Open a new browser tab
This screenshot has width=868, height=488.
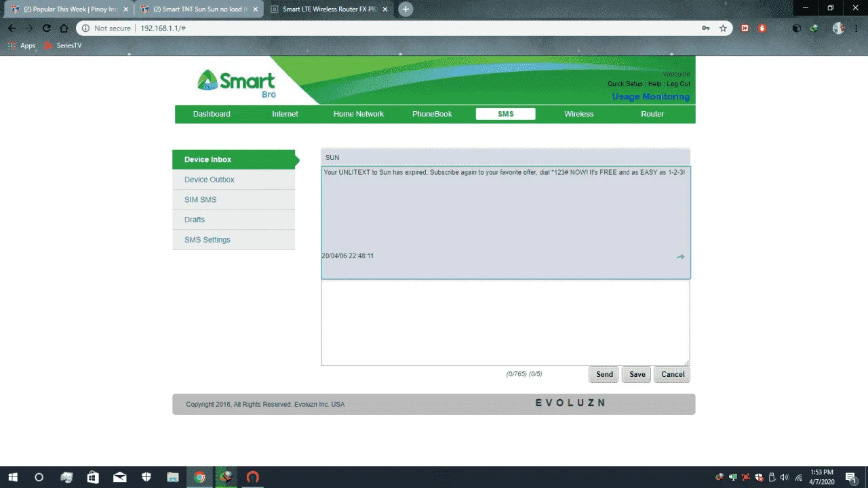click(x=406, y=9)
